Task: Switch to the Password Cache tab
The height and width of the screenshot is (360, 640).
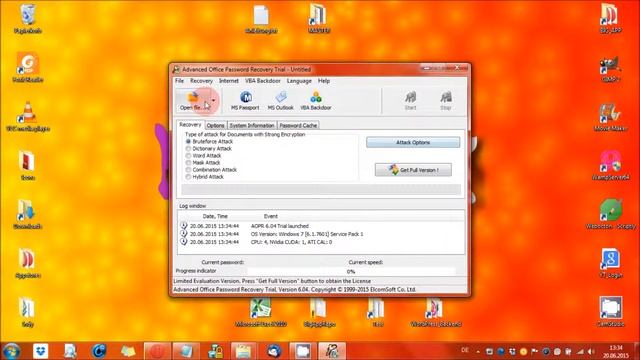Action: pos(298,125)
